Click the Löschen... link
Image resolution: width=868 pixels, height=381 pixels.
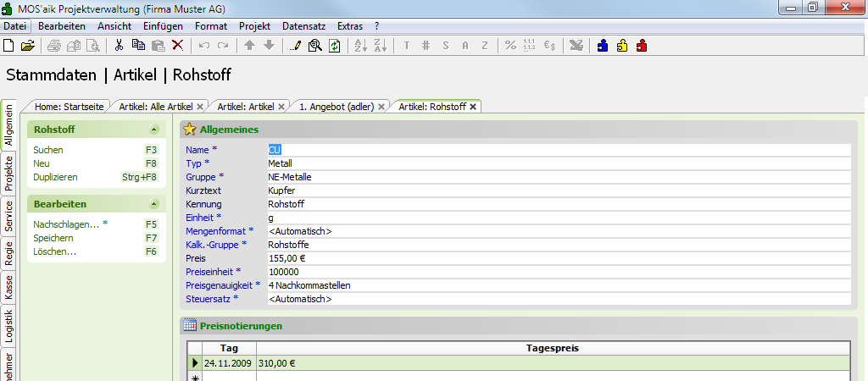(55, 251)
